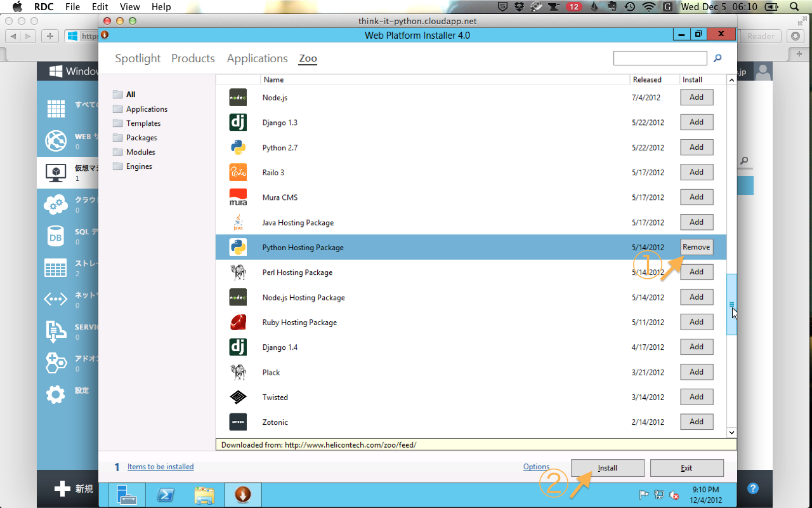Click the Plack camel icon
Viewport: 812px width, 508px height.
238,372
